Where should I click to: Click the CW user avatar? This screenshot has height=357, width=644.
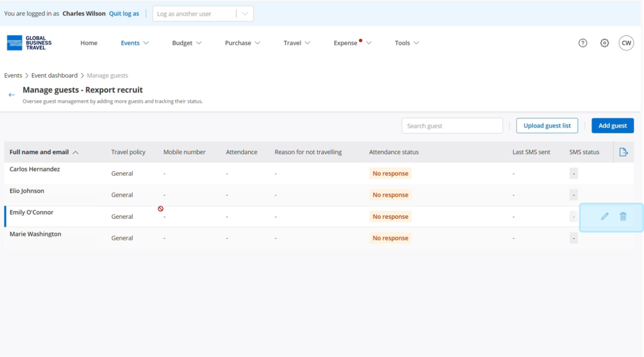pos(626,43)
